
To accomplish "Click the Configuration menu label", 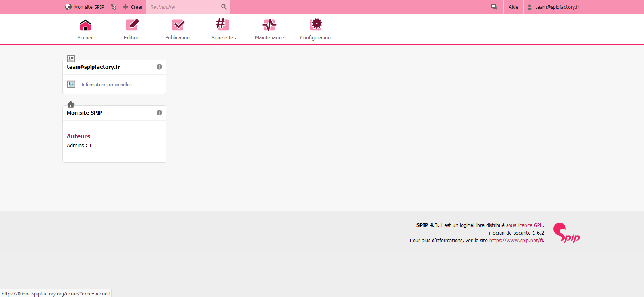I will (315, 38).
